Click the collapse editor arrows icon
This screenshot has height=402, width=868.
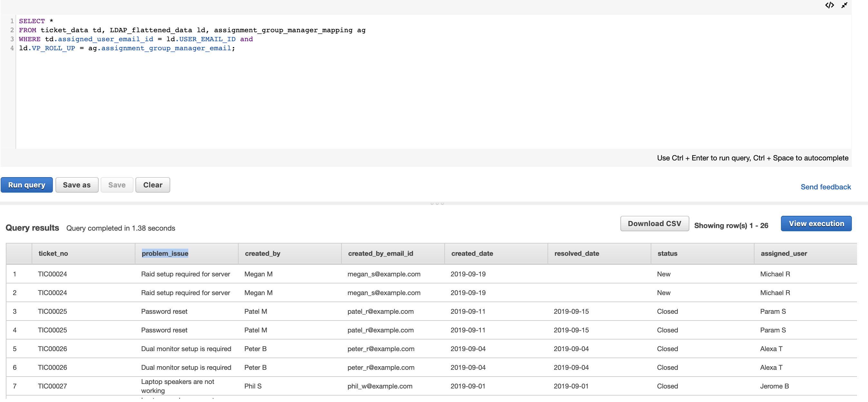pyautogui.click(x=844, y=5)
